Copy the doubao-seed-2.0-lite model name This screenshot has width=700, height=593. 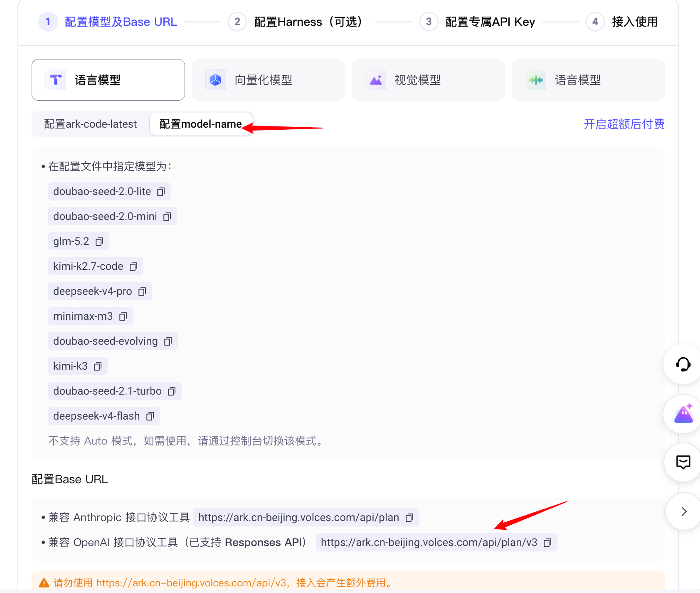click(x=161, y=192)
